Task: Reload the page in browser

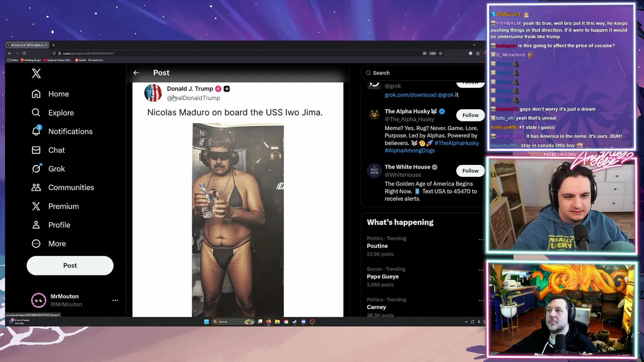Action: point(24,53)
